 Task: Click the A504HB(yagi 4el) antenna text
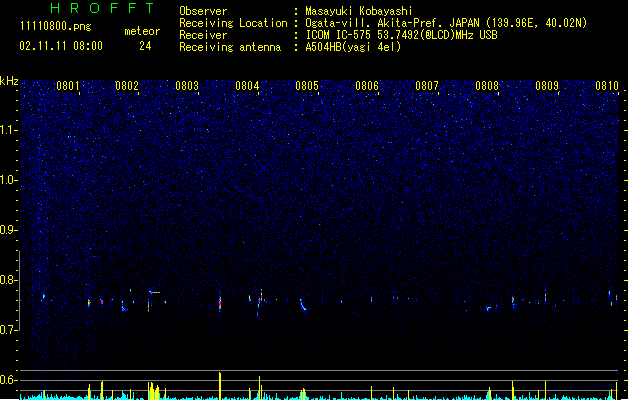tap(353, 47)
